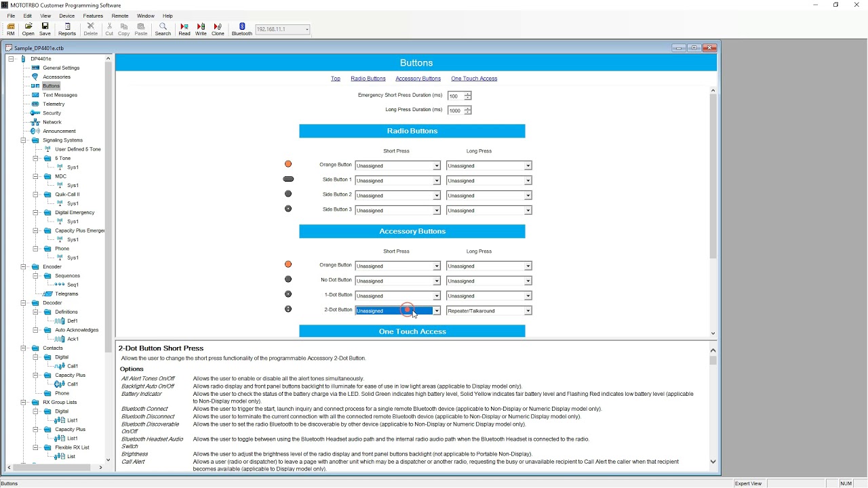
Task: Click the Bluetooth toolbar icon
Action: [x=242, y=29]
